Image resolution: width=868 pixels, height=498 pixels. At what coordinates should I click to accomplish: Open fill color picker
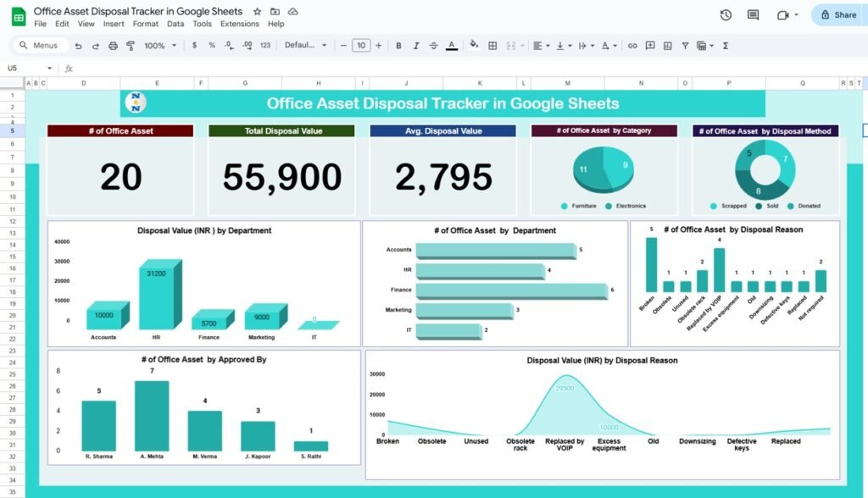pyautogui.click(x=474, y=46)
